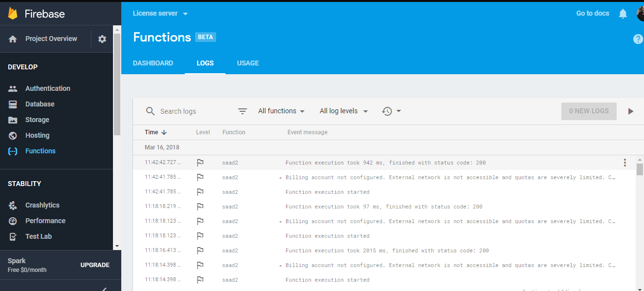Open the Authentication section
The image size is (644, 291).
47,88
